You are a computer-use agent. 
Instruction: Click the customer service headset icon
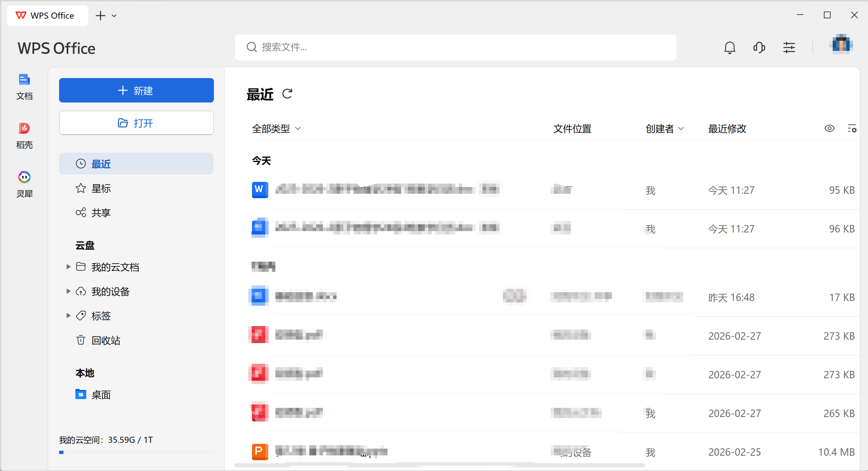tap(759, 48)
